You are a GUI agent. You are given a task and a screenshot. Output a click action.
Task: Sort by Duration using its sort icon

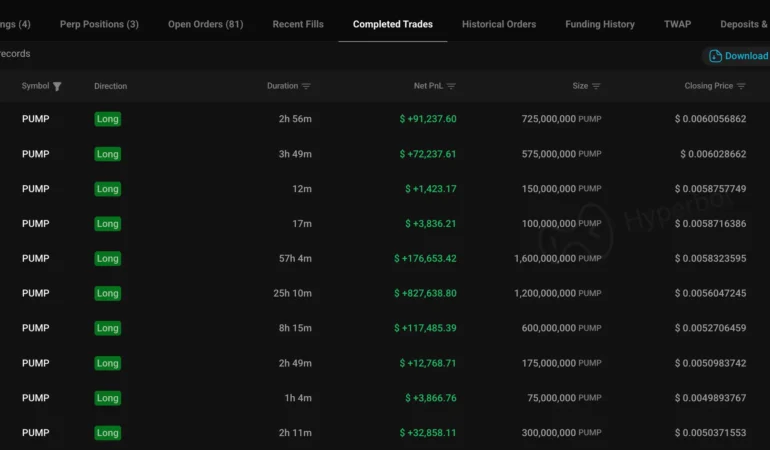(306, 86)
